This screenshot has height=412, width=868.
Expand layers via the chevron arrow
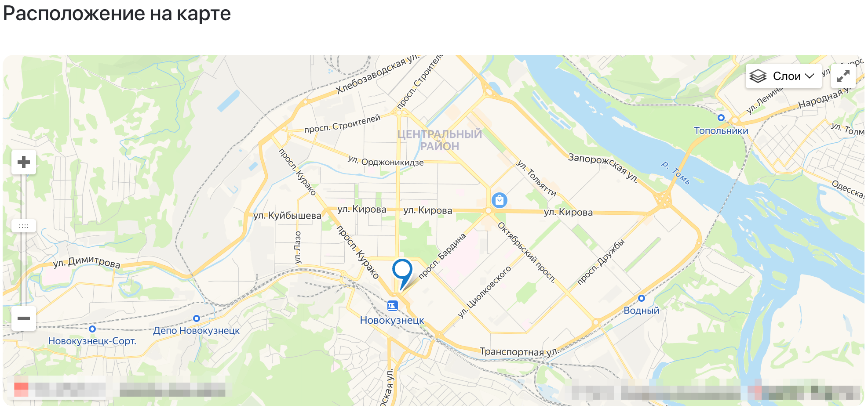[x=810, y=76]
